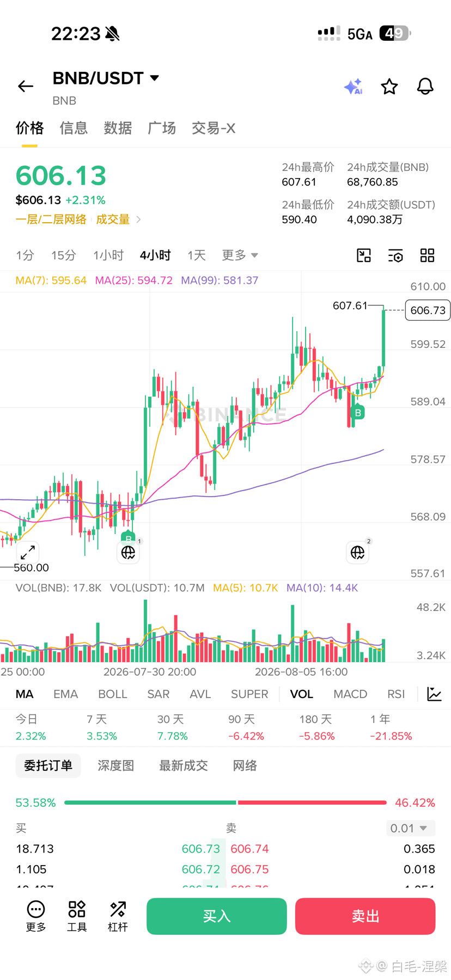451x980 pixels.
Task: Toggle the SUPER indicator
Action: pos(249,694)
